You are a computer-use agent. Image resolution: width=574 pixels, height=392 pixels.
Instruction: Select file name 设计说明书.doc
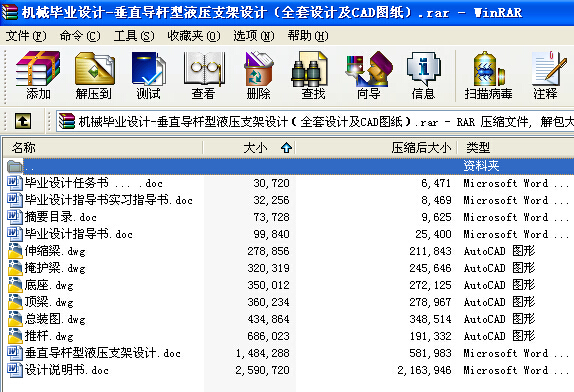pyautogui.click(x=67, y=370)
